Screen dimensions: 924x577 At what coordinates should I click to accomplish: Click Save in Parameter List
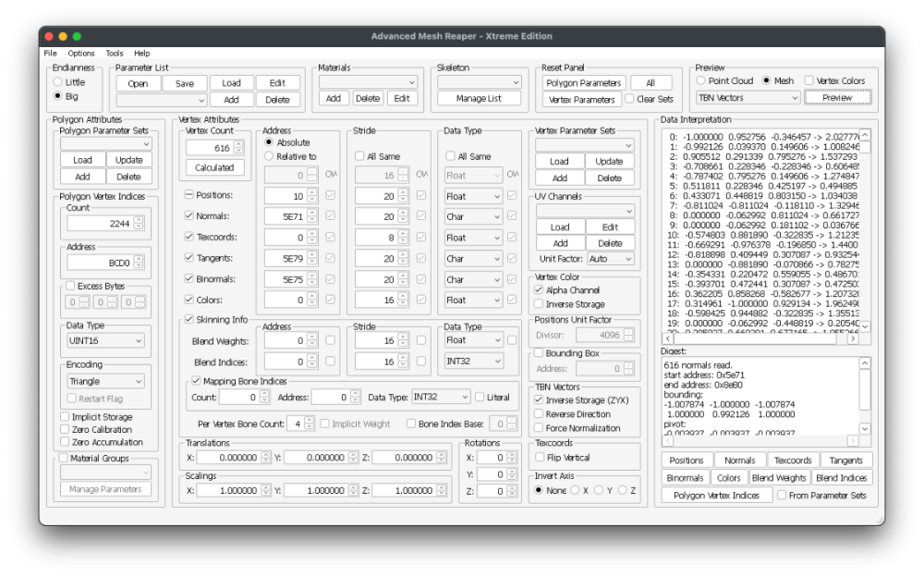point(185,83)
